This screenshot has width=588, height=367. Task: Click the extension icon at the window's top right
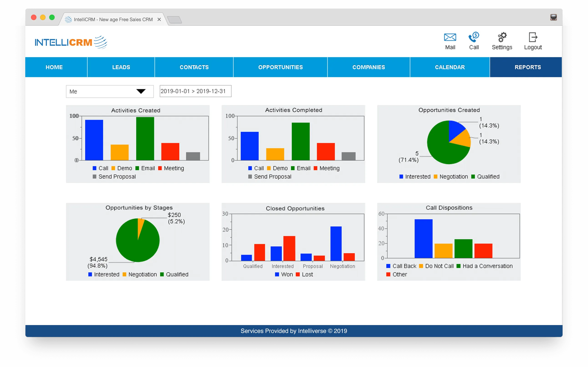[x=553, y=18]
